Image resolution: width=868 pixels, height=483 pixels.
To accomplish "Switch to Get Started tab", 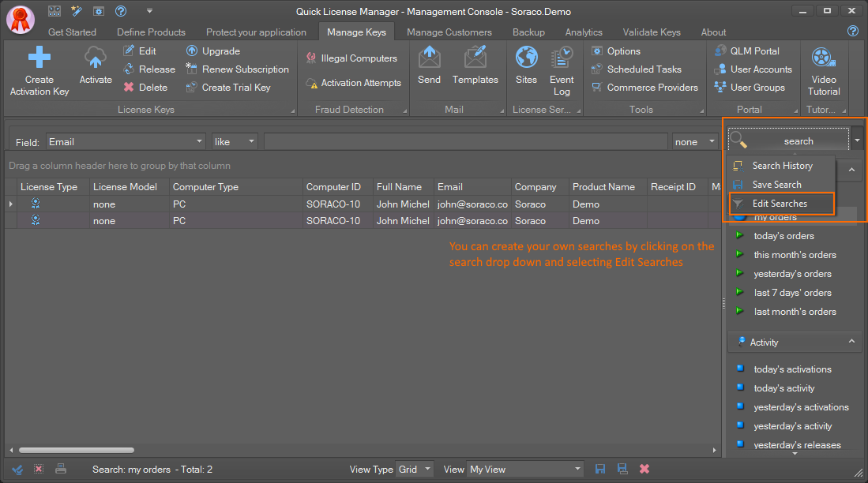I will (x=72, y=32).
